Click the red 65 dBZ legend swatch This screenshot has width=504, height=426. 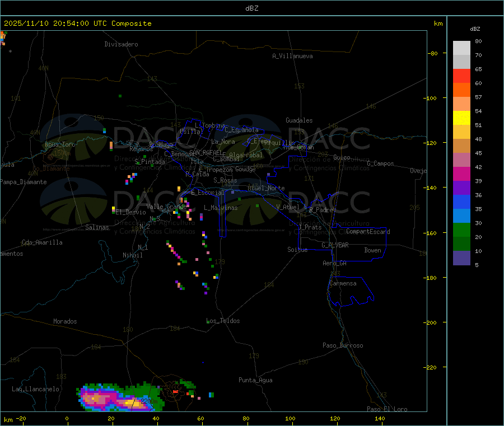click(x=461, y=76)
